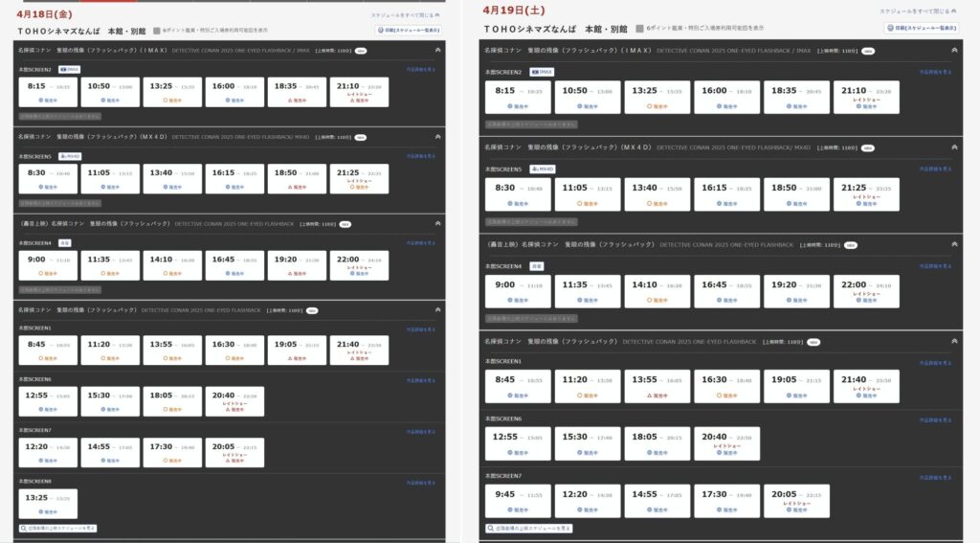
Task: Select the 10:50 IMAX showing on April 19
Action: pos(588,97)
